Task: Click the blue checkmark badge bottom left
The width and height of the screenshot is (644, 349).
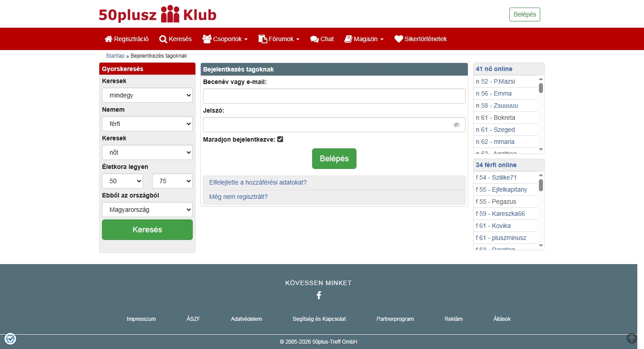Action: pyautogui.click(x=10, y=338)
